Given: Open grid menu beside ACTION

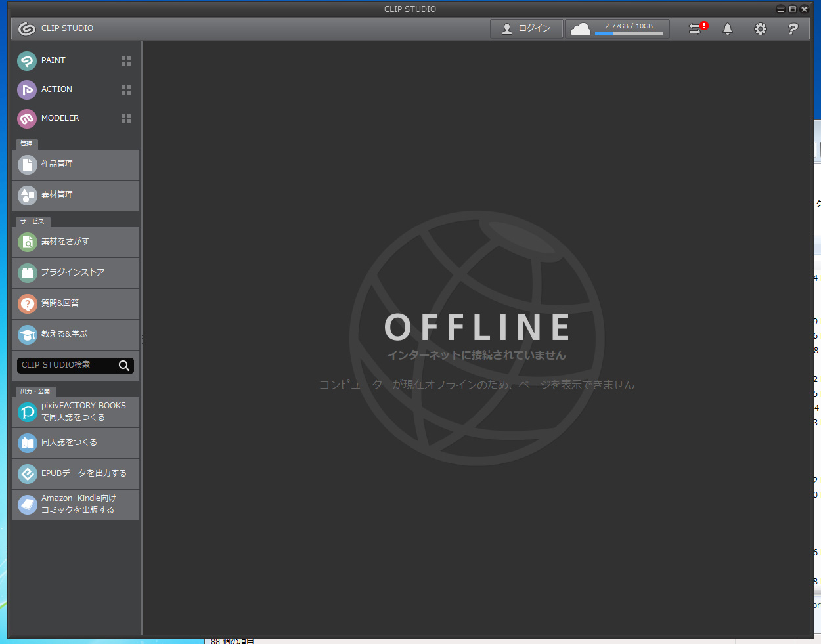Looking at the screenshot, I should pos(126,90).
